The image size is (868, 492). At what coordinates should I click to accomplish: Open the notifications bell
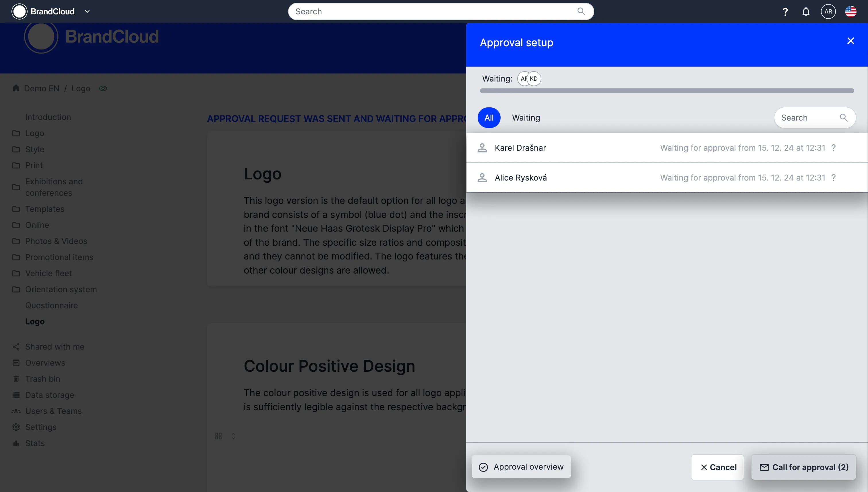coord(806,12)
